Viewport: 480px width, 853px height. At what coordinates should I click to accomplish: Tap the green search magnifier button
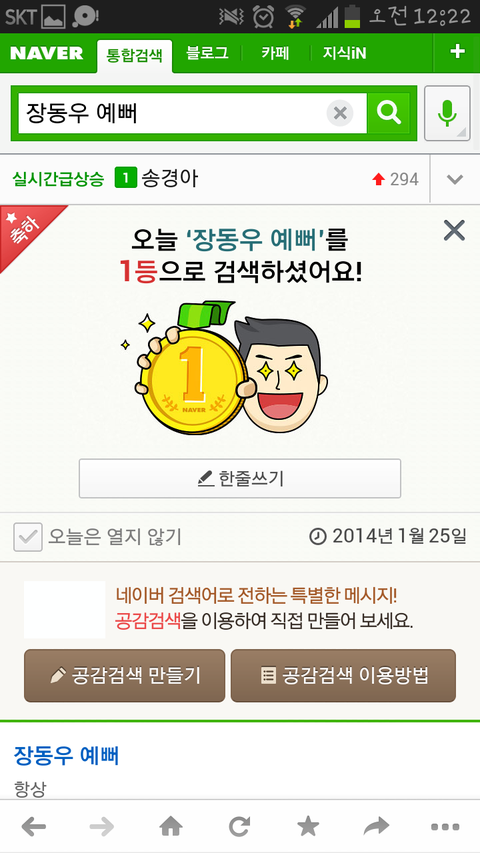tap(389, 113)
